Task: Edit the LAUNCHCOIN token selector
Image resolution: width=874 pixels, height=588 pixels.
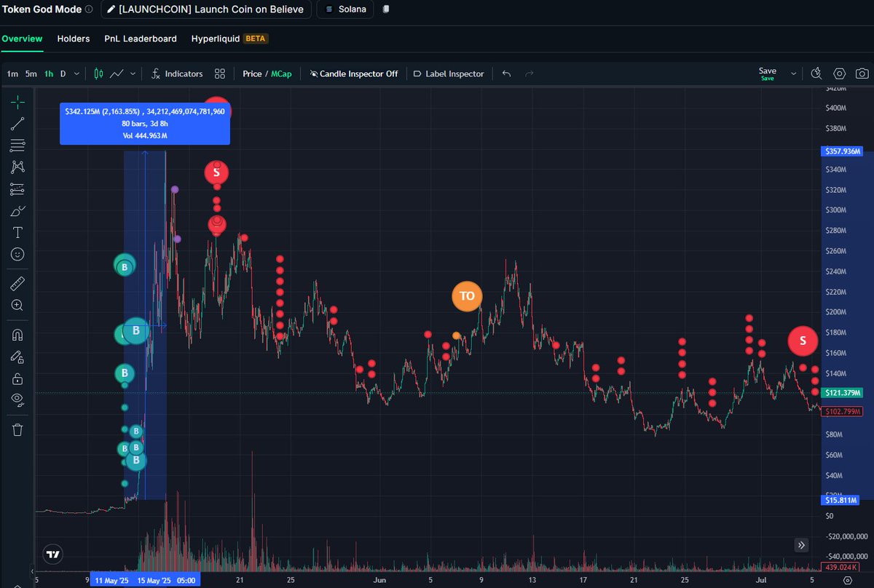Action: [206, 9]
